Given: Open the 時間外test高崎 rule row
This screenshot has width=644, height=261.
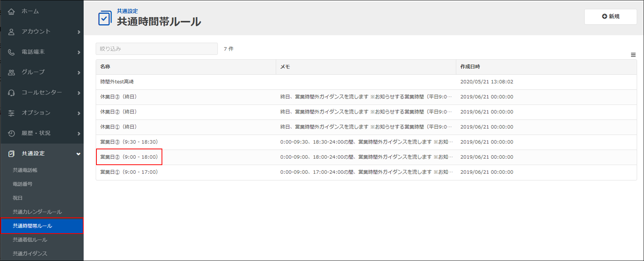Looking at the screenshot, I should [x=117, y=82].
